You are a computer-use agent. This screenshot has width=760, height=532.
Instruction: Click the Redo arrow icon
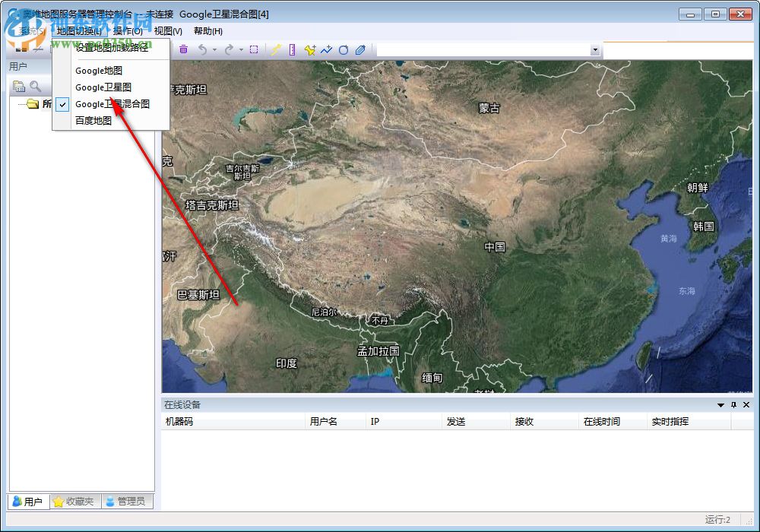pos(229,49)
